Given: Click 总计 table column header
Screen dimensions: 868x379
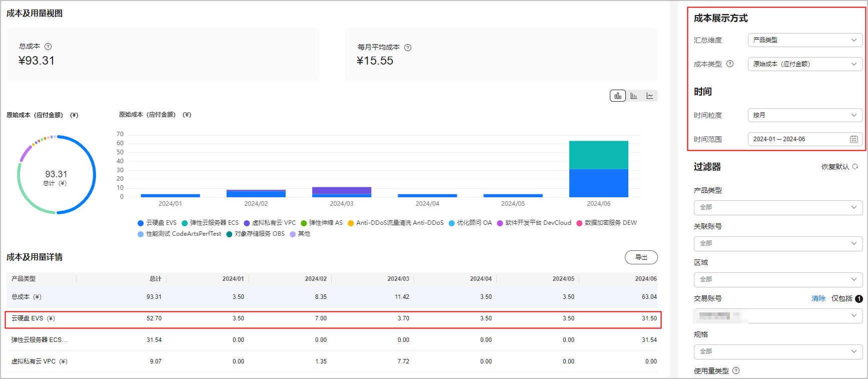Looking at the screenshot, I should (x=156, y=279).
